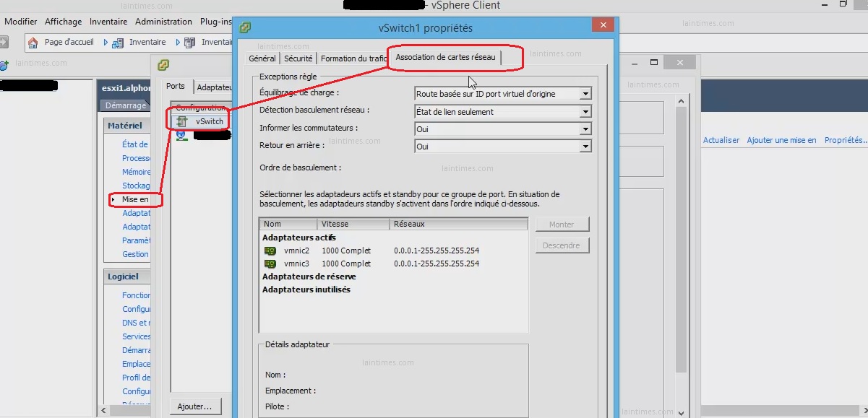868x418 pixels.
Task: Switch to the Général tab
Action: (262, 58)
